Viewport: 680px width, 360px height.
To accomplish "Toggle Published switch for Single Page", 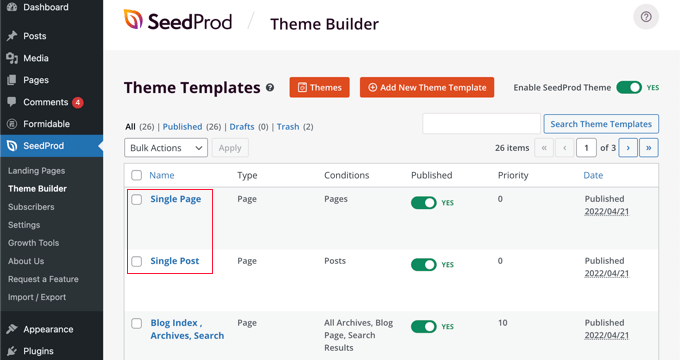I will (424, 203).
